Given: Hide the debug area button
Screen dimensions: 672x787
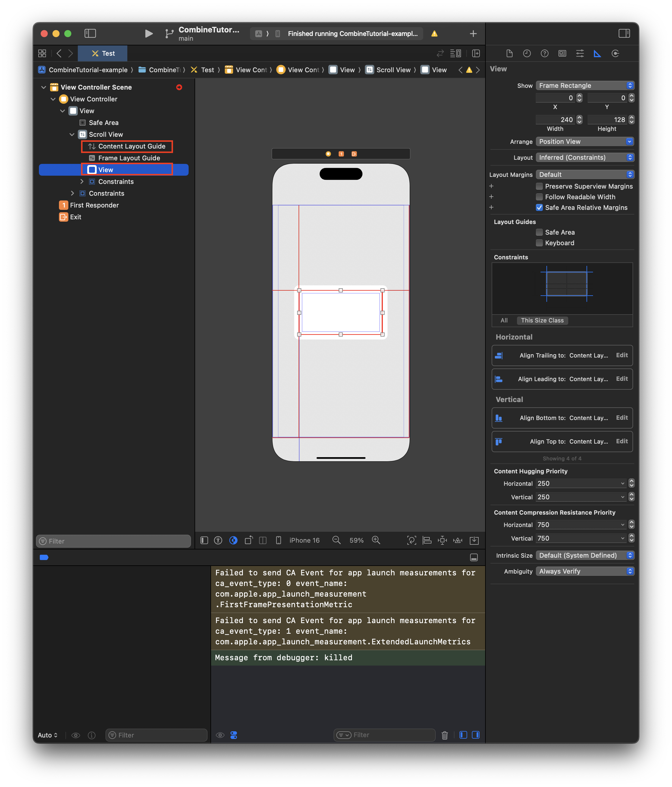Looking at the screenshot, I should [x=474, y=557].
